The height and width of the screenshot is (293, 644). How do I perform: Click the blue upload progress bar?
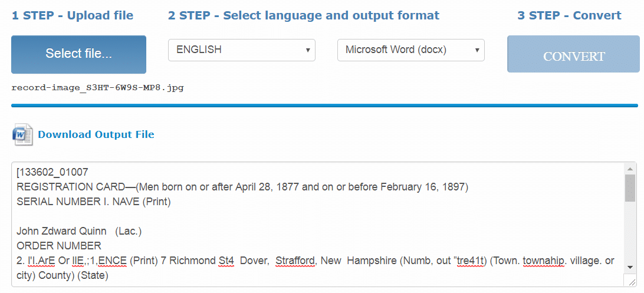click(x=324, y=106)
